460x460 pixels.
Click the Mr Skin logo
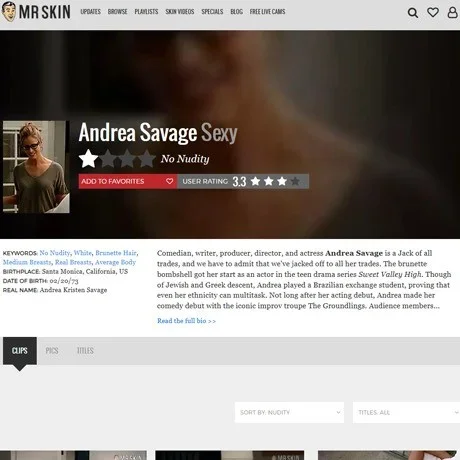[36, 12]
